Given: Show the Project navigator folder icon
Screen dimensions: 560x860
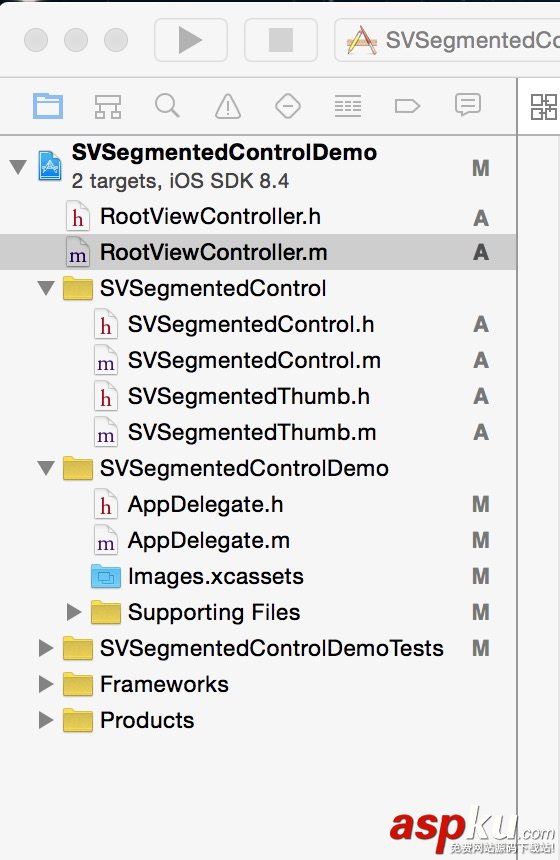Looking at the screenshot, I should pyautogui.click(x=48, y=106).
